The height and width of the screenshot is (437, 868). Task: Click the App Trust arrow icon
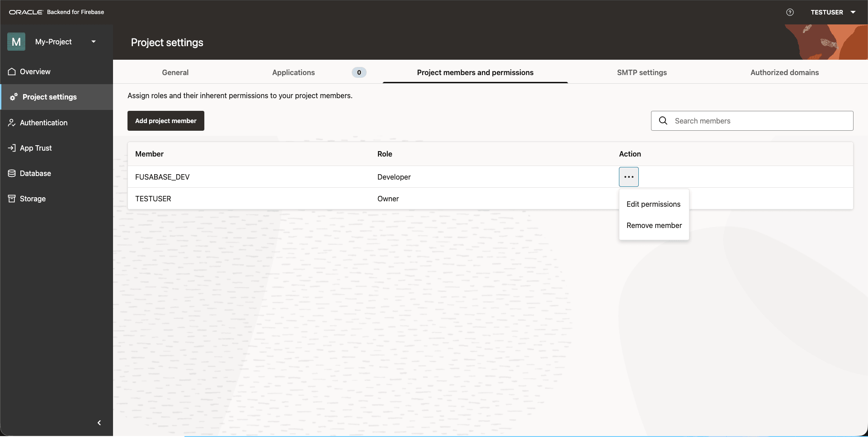12,148
